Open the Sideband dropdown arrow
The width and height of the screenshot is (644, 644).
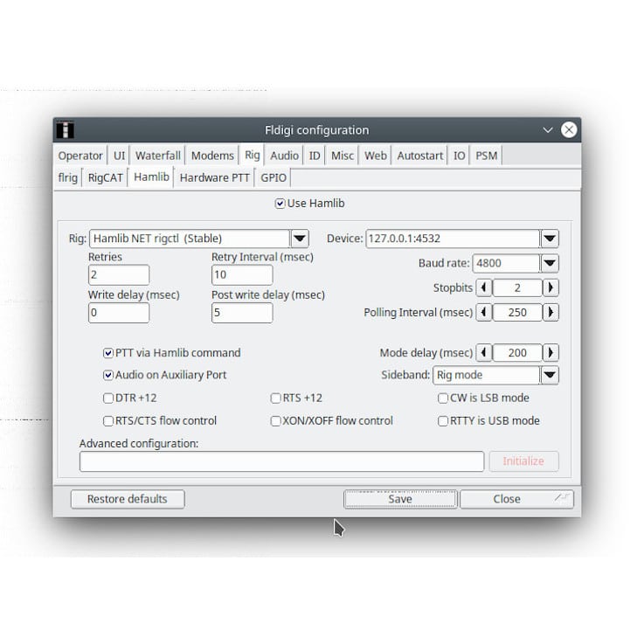point(550,375)
